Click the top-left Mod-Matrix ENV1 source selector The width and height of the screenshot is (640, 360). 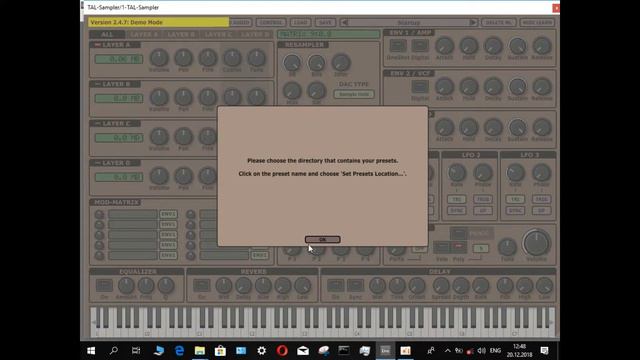point(168,214)
